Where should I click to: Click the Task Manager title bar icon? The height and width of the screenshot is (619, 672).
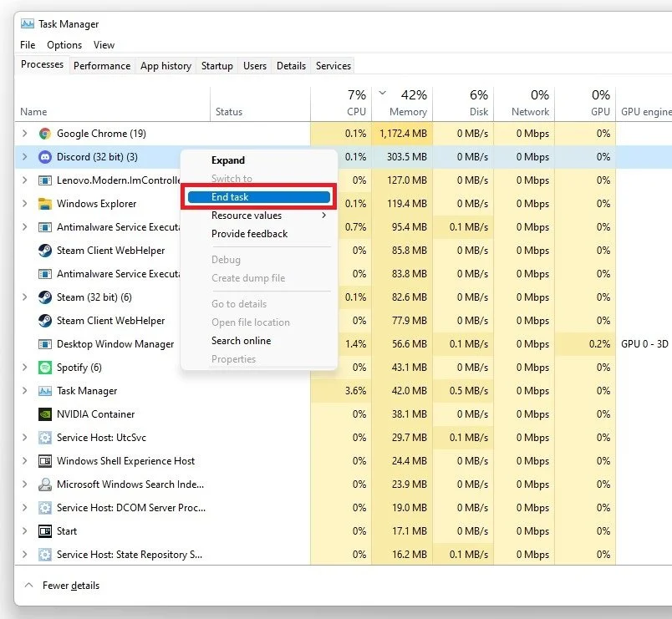click(x=28, y=23)
